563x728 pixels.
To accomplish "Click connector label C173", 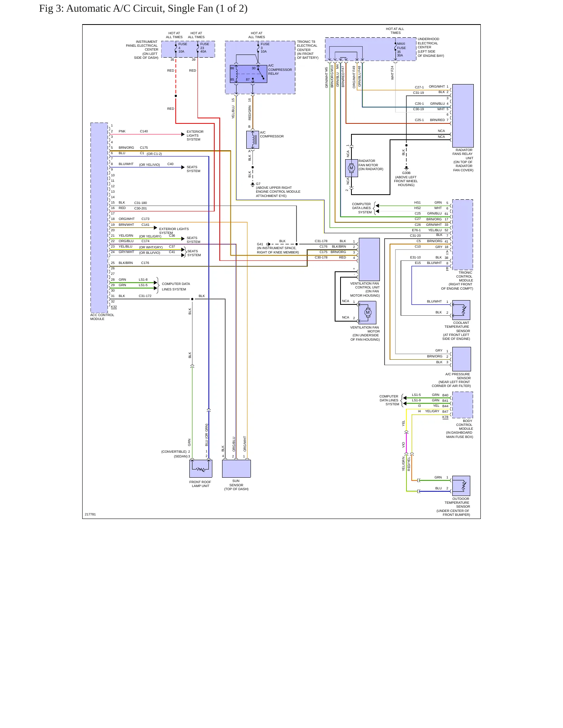I will (145, 219).
